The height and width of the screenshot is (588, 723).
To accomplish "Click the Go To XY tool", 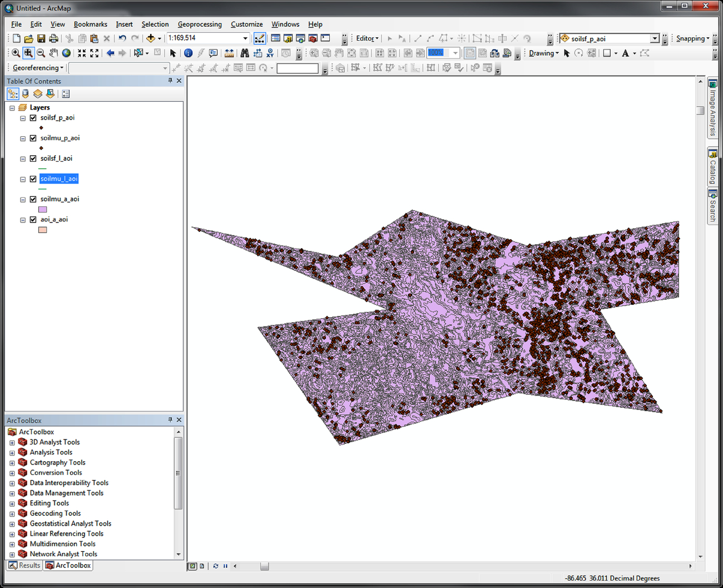I will [270, 53].
